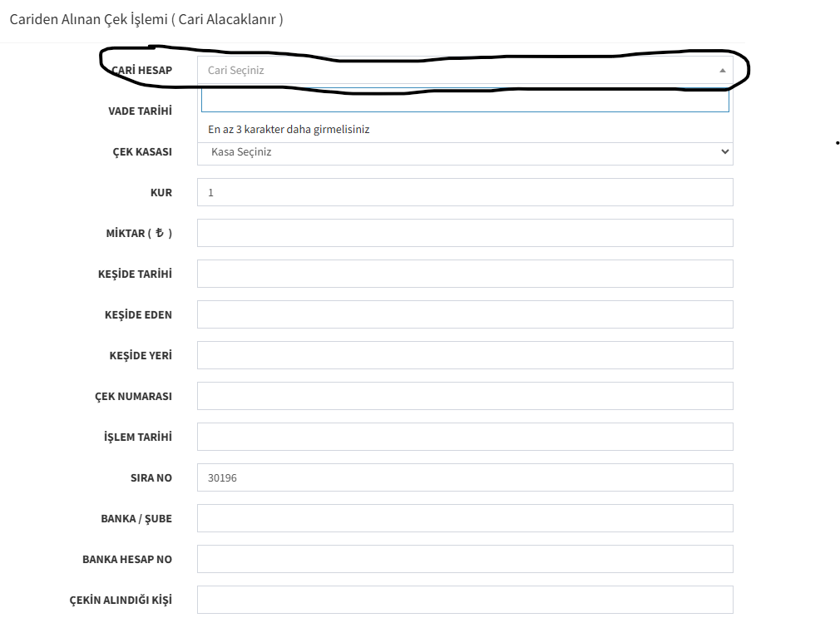This screenshot has height=618, width=840.
Task: Expand the Kasa Seçiniz select box
Action: tap(464, 152)
